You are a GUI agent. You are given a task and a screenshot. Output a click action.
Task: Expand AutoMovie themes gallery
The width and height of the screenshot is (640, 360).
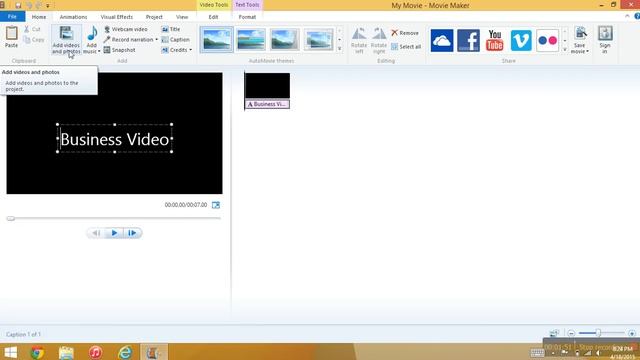340,49
